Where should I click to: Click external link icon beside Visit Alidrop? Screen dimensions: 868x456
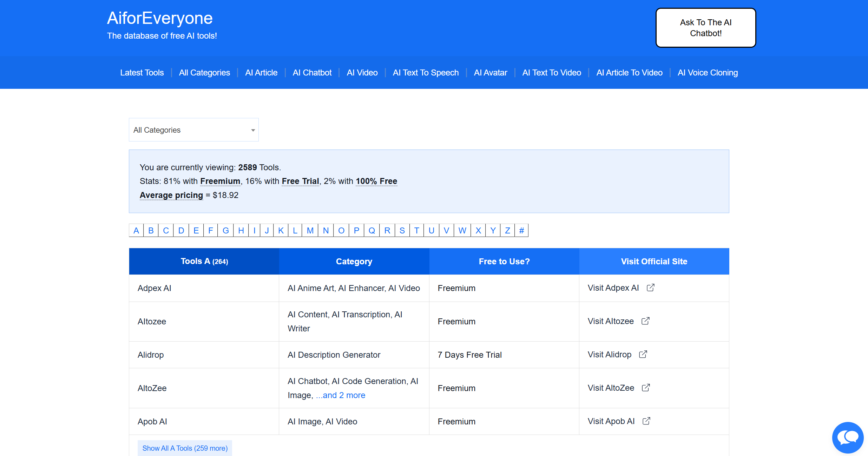tap(643, 354)
